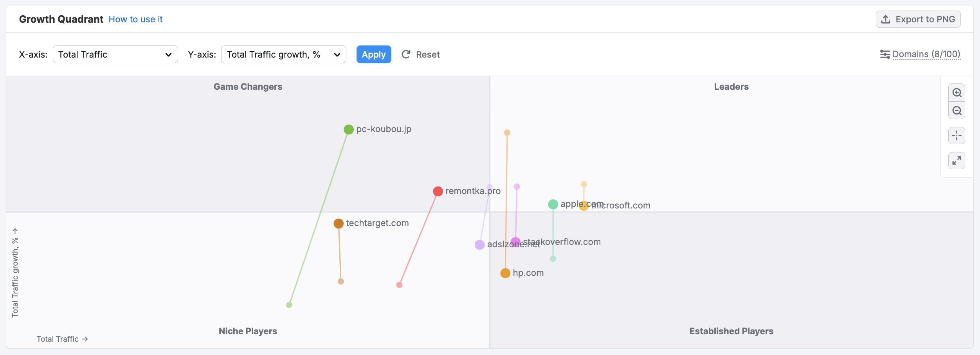
Task: Open the Domains (8/100) selector
Action: [926, 54]
